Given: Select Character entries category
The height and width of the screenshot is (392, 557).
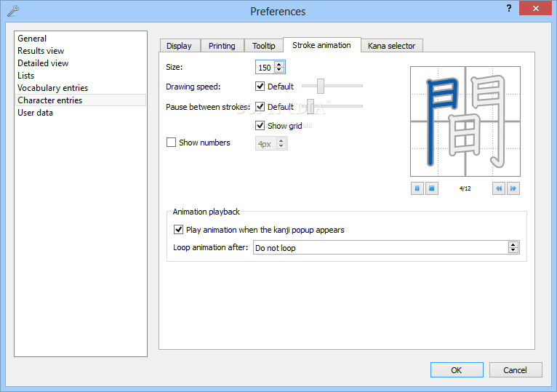Looking at the screenshot, I should (x=81, y=100).
